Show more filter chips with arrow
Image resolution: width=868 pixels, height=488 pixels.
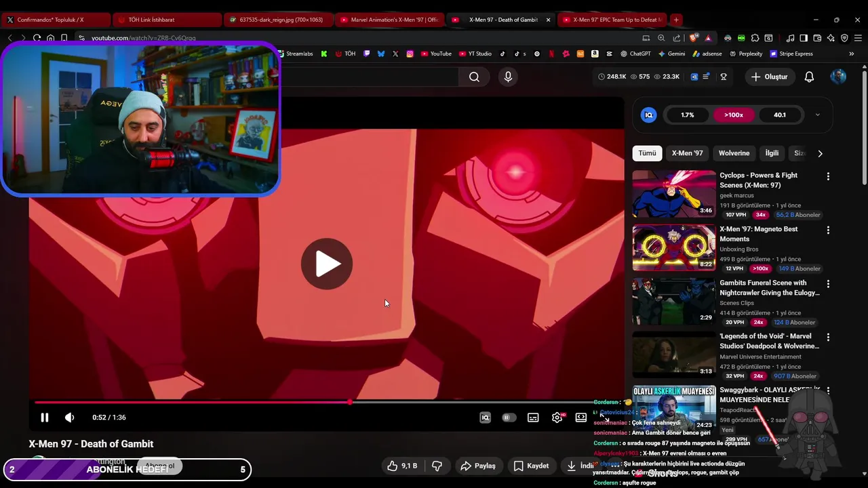click(x=820, y=153)
